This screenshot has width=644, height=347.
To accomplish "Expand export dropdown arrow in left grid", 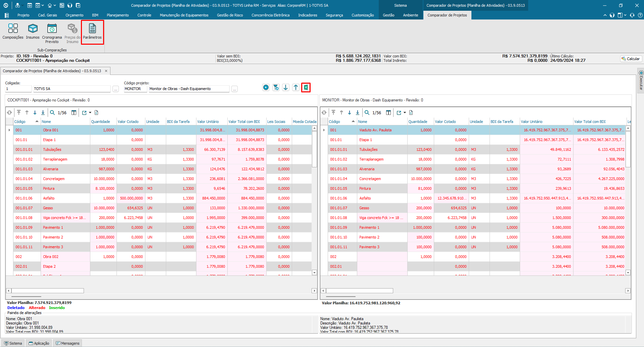I will [x=90, y=113].
